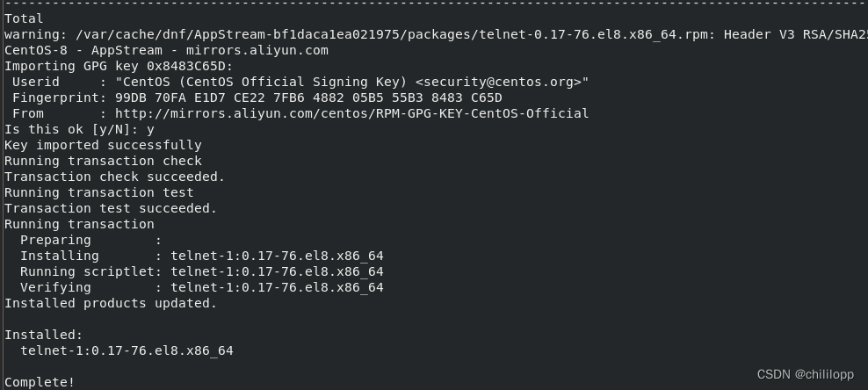Click the 'Running transaction test' line
868x390 pixels.
(x=98, y=192)
